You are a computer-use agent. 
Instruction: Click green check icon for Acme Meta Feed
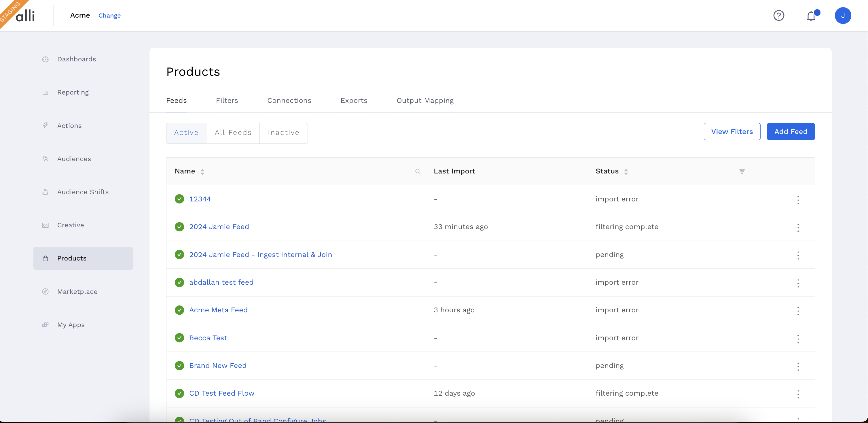tap(179, 310)
